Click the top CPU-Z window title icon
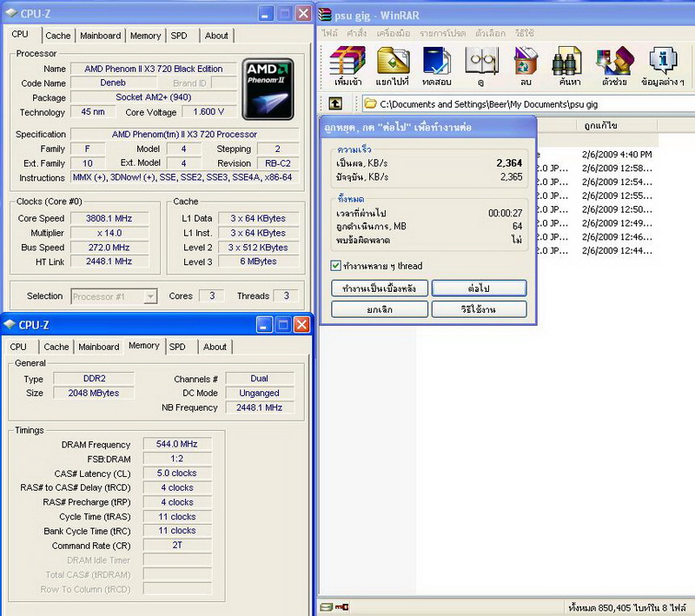695x616 pixels. point(11,13)
